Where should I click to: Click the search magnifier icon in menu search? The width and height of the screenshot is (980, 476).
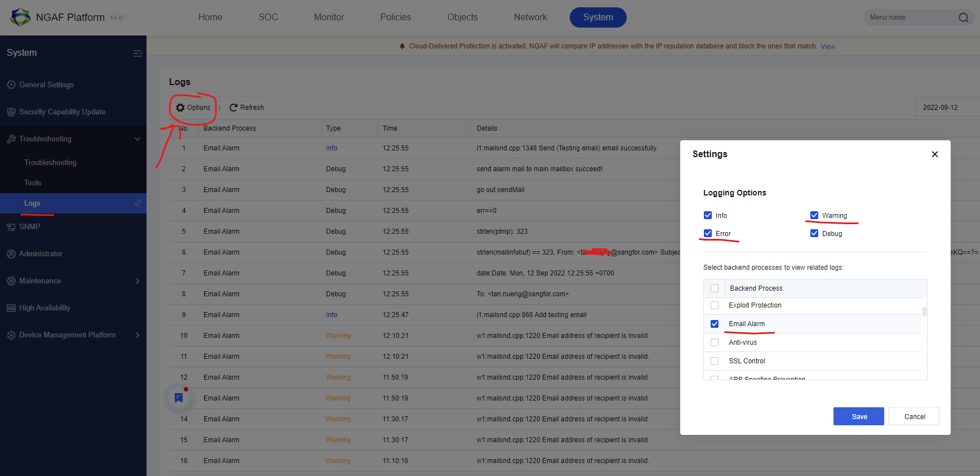[x=963, y=17]
